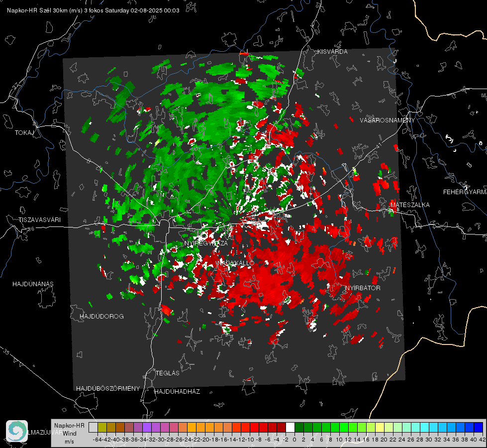Click the radar title text 'Napkor-HR Szél 30km'
This screenshot has width=487, height=448.
(x=38, y=10)
